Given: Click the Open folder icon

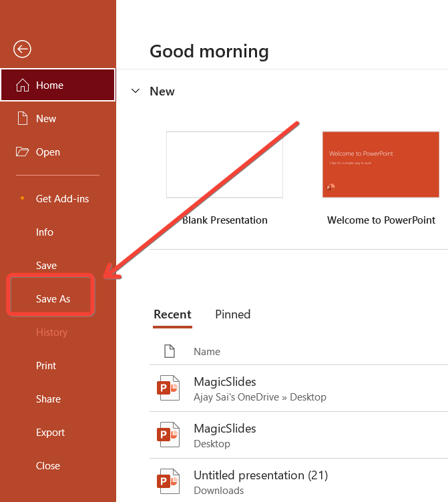Looking at the screenshot, I should pos(23,152).
